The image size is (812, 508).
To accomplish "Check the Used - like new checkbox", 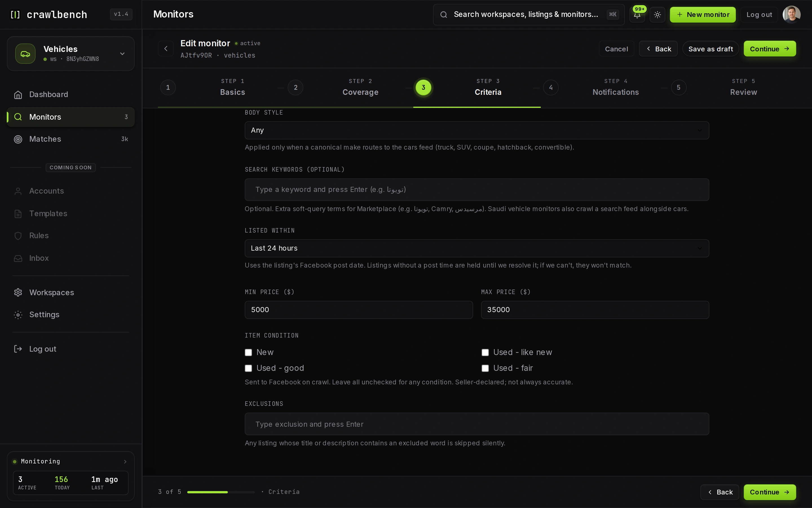I will click(485, 352).
